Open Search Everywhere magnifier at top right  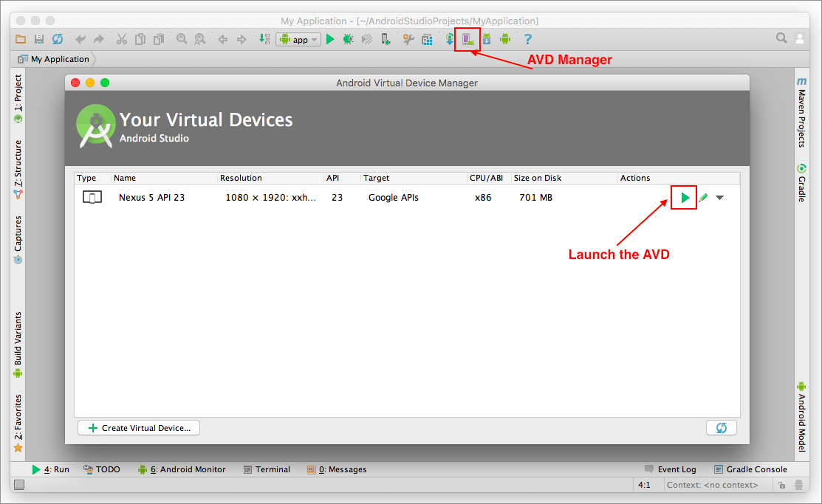pos(781,38)
